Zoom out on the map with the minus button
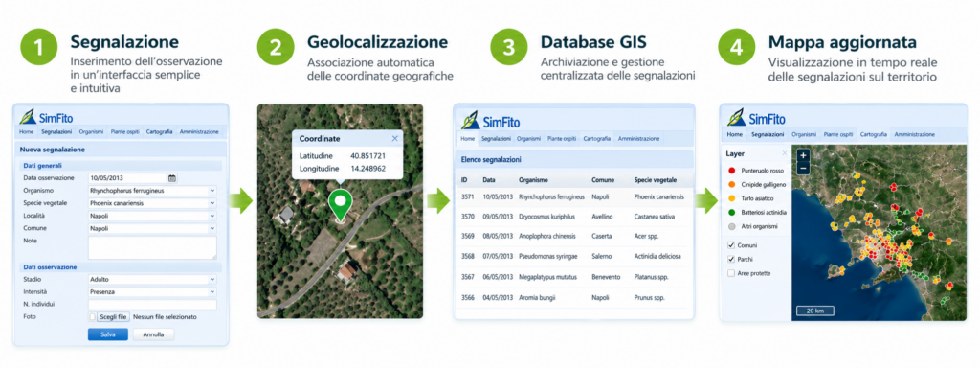The width and height of the screenshot is (980, 368). (x=803, y=168)
